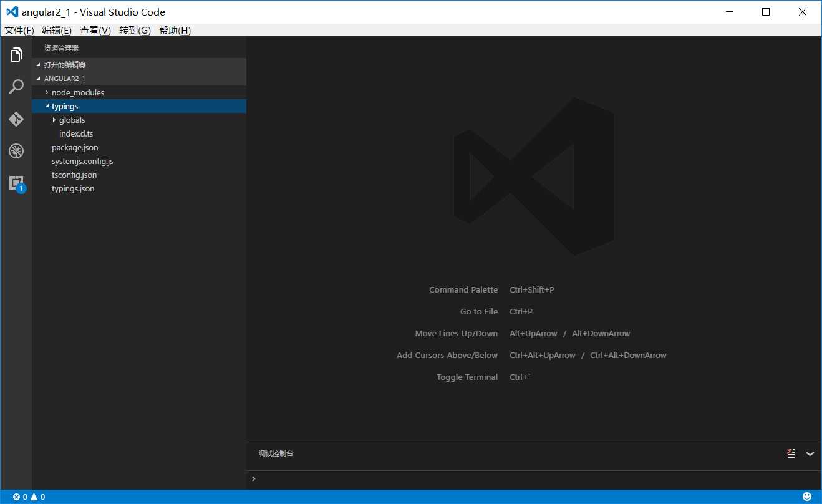Screen dimensions: 822x504
Task: Click the Go to File hint text
Action: (x=479, y=311)
